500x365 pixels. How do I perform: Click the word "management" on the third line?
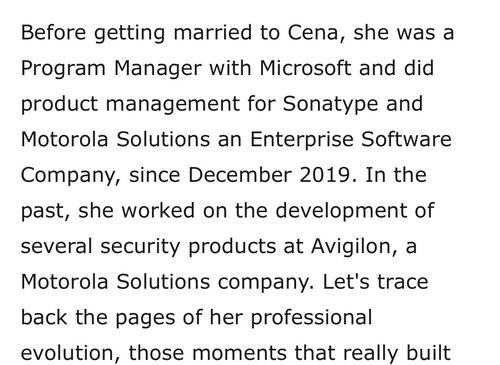point(173,104)
